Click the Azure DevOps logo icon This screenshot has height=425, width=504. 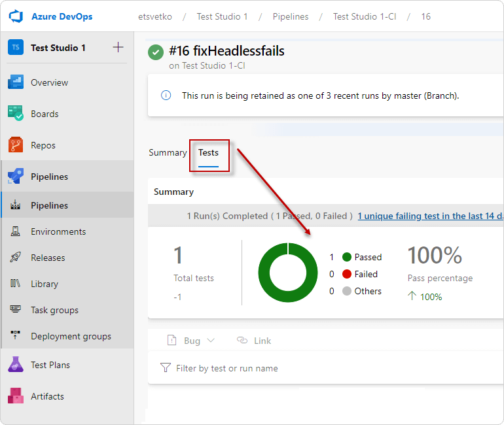[16, 16]
